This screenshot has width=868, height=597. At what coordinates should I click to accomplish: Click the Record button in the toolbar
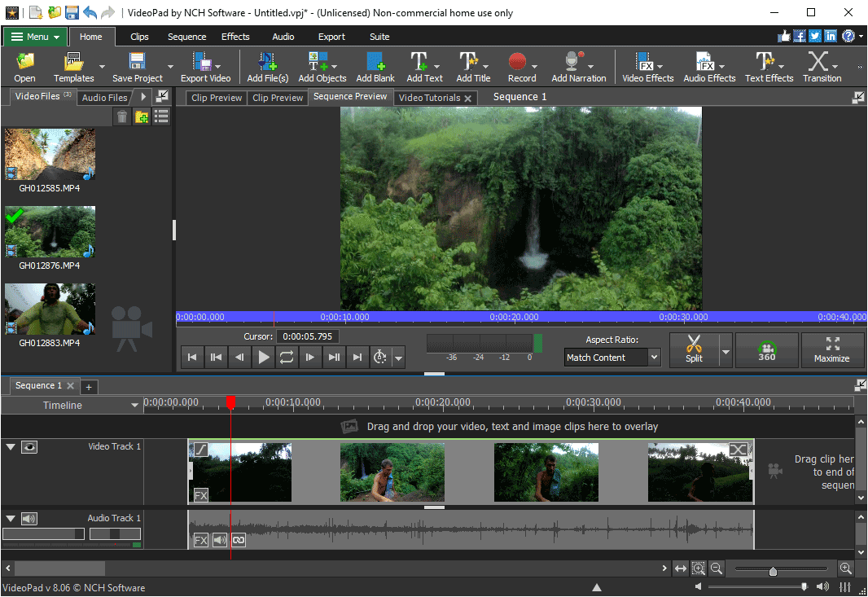(x=521, y=67)
